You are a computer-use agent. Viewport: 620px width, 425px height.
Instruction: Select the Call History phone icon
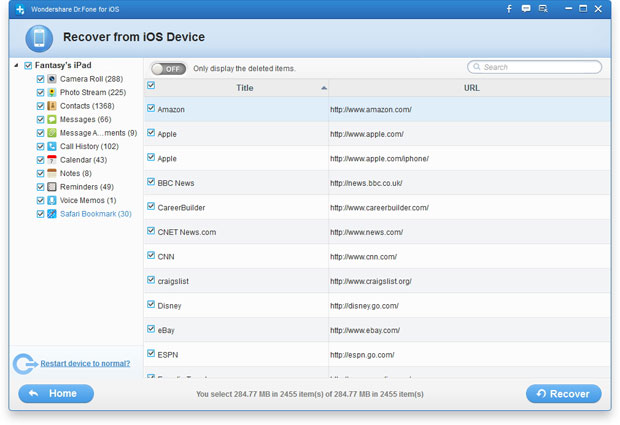(52, 146)
